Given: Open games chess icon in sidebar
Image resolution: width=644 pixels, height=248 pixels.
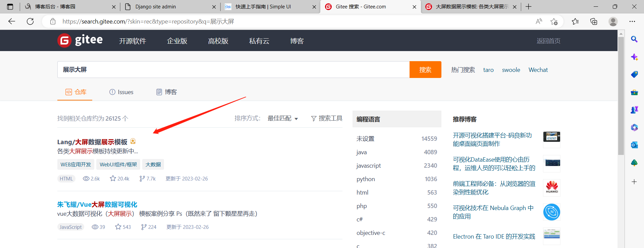Looking at the screenshot, I should pyautogui.click(x=634, y=110).
